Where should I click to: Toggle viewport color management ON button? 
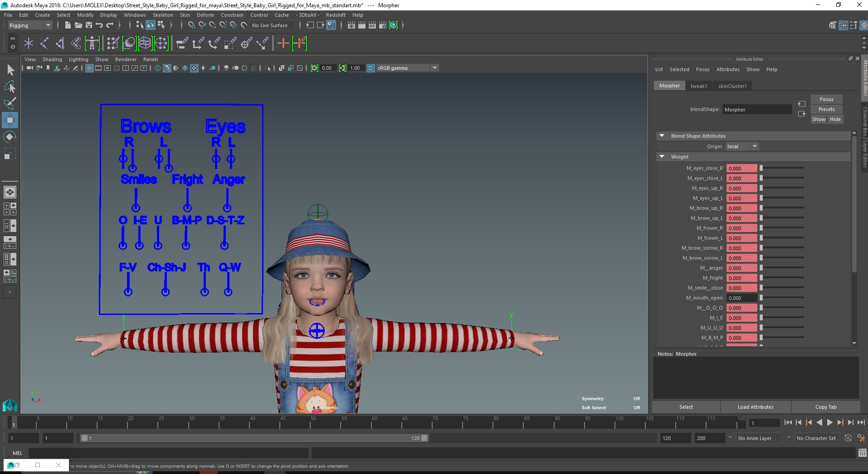pos(371,68)
